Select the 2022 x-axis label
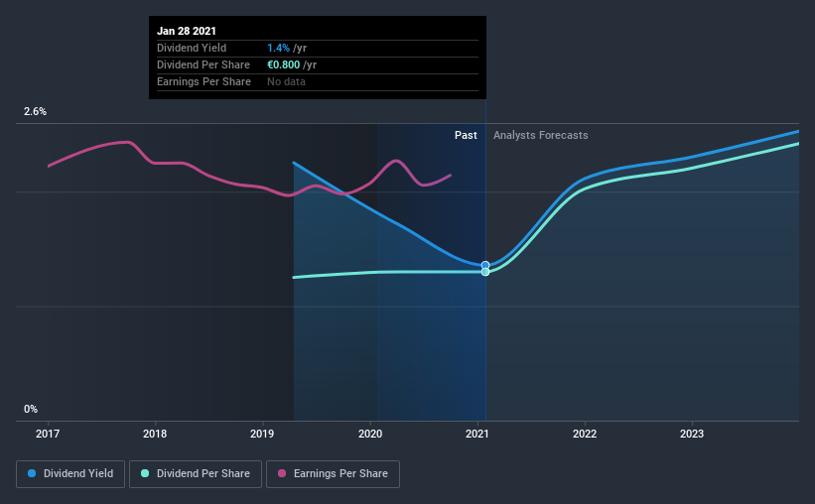 585,434
